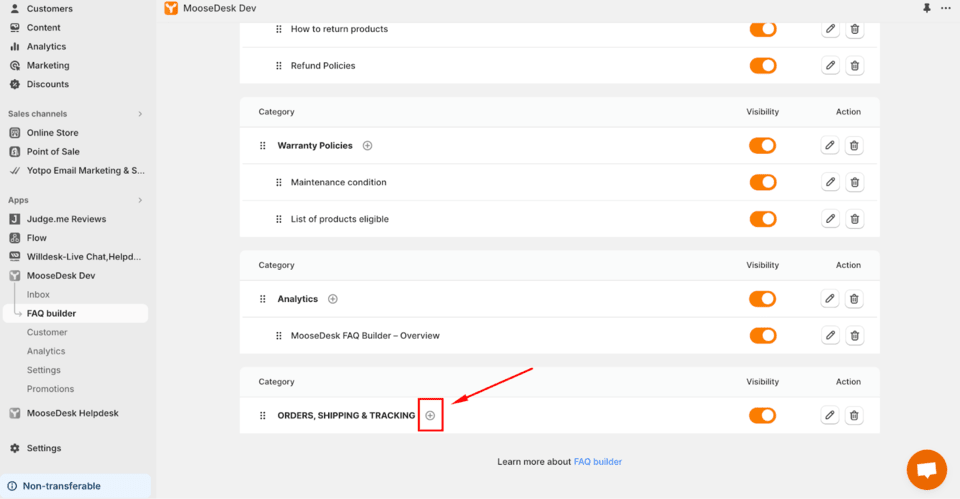Edit the Warranty Policies category
The width and height of the screenshot is (960, 499).
point(830,146)
